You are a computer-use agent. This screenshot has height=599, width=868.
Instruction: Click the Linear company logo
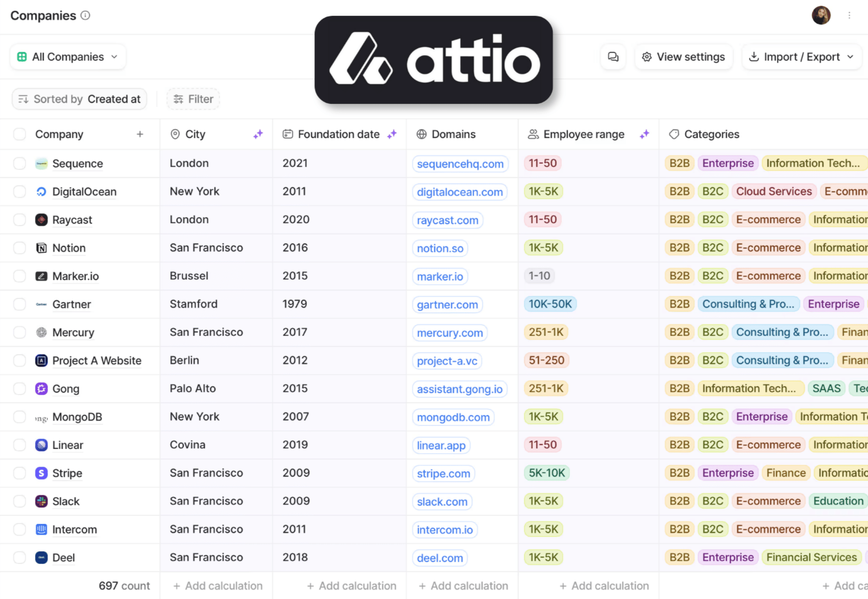click(x=41, y=445)
